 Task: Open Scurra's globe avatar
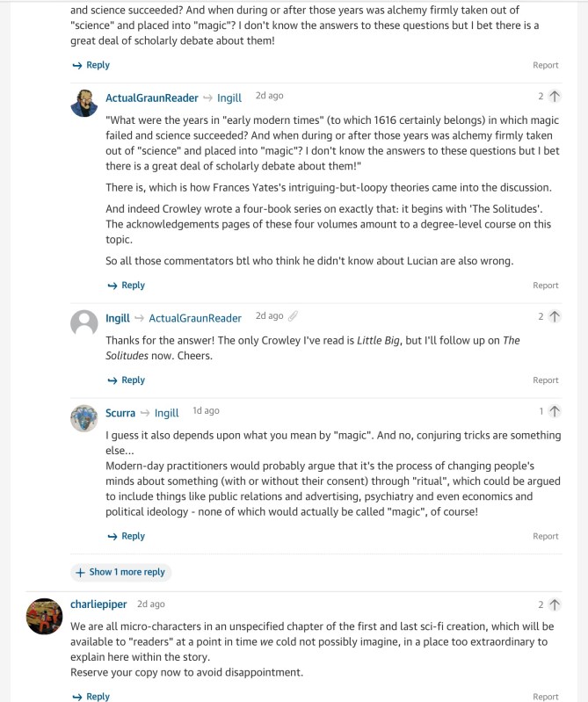click(84, 418)
